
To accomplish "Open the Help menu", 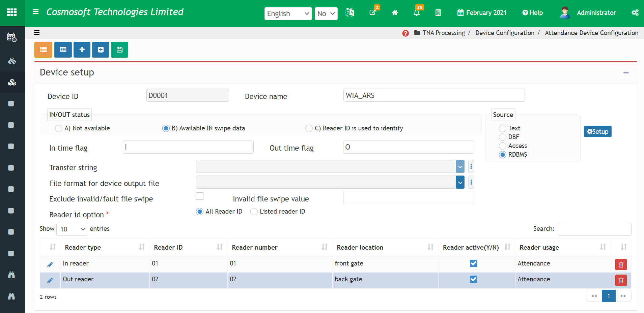I will (532, 13).
